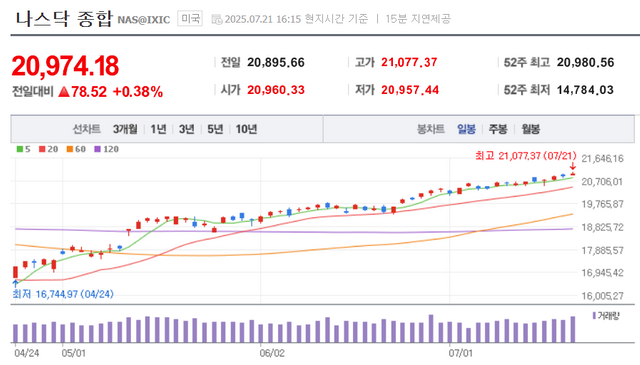Click the 04/24 date axis label
This screenshot has height=365, width=640.
coord(27,353)
